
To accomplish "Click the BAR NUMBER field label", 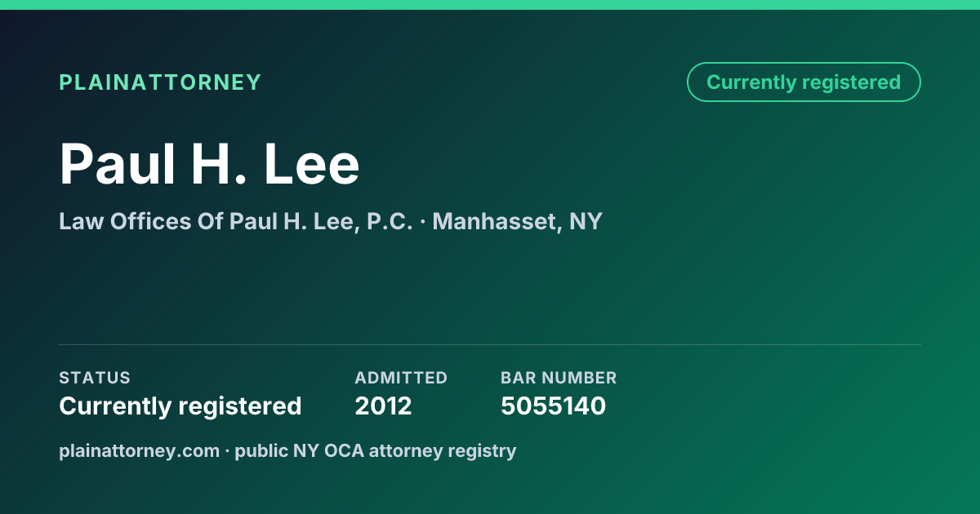I will pyautogui.click(x=559, y=378).
